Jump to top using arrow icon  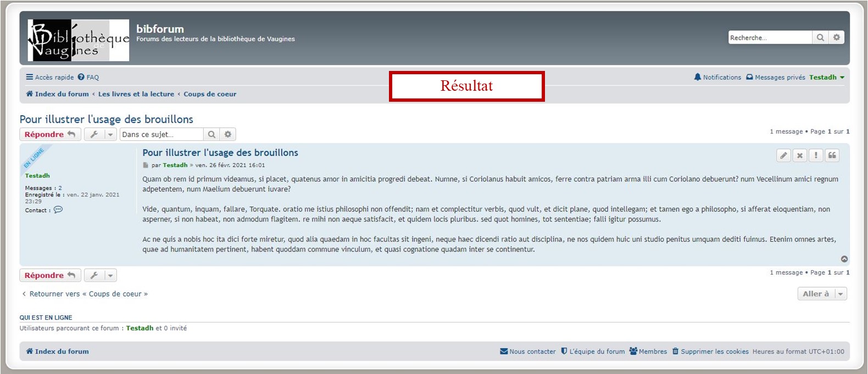tap(844, 259)
